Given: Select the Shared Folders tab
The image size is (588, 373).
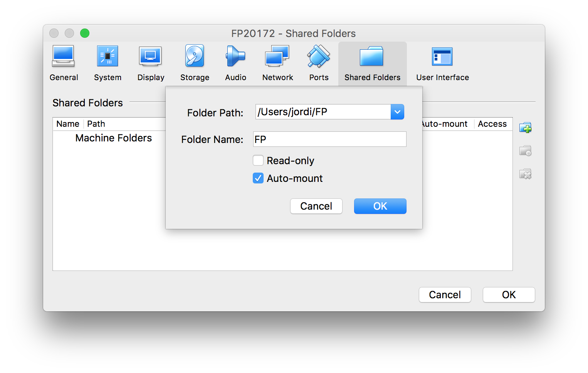Looking at the screenshot, I should [372, 63].
